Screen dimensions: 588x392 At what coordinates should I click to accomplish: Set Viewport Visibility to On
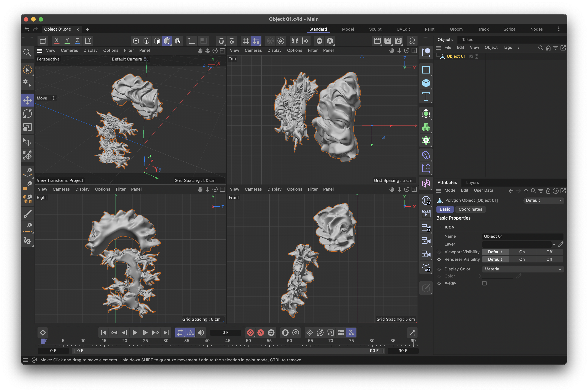pos(522,252)
